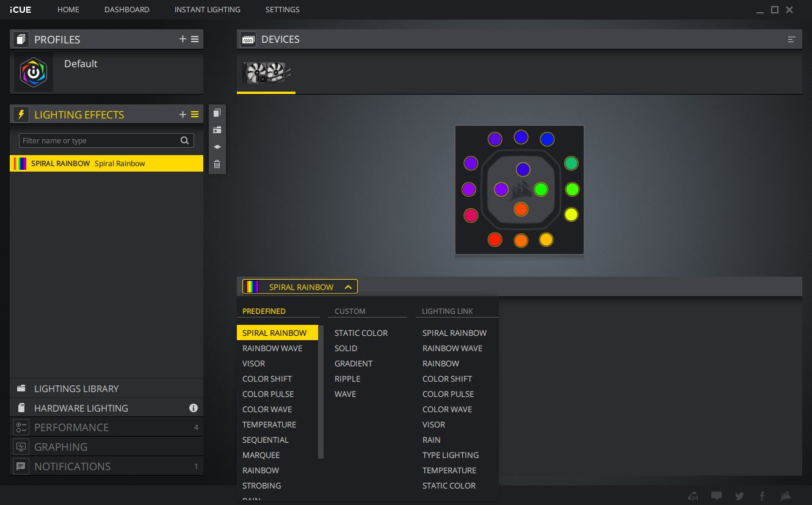Click the support headset icon in footer
Viewport: 812px width, 505px height.
point(693,496)
